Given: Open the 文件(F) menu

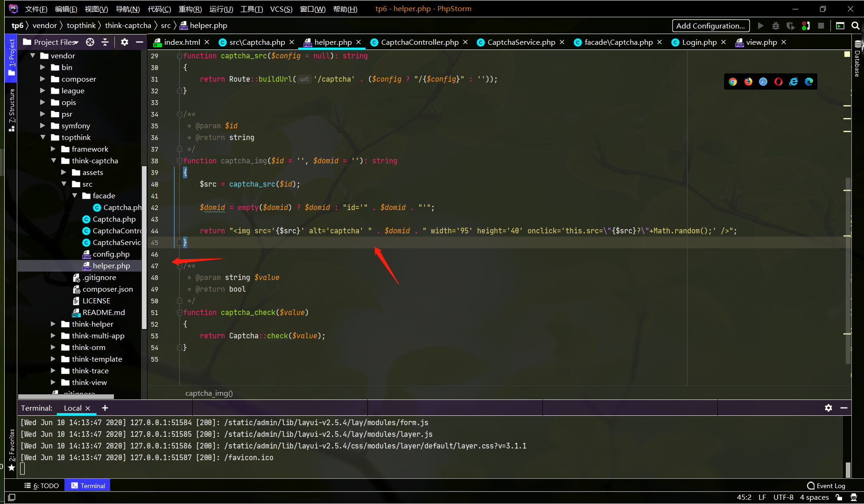Looking at the screenshot, I should coord(36,9).
